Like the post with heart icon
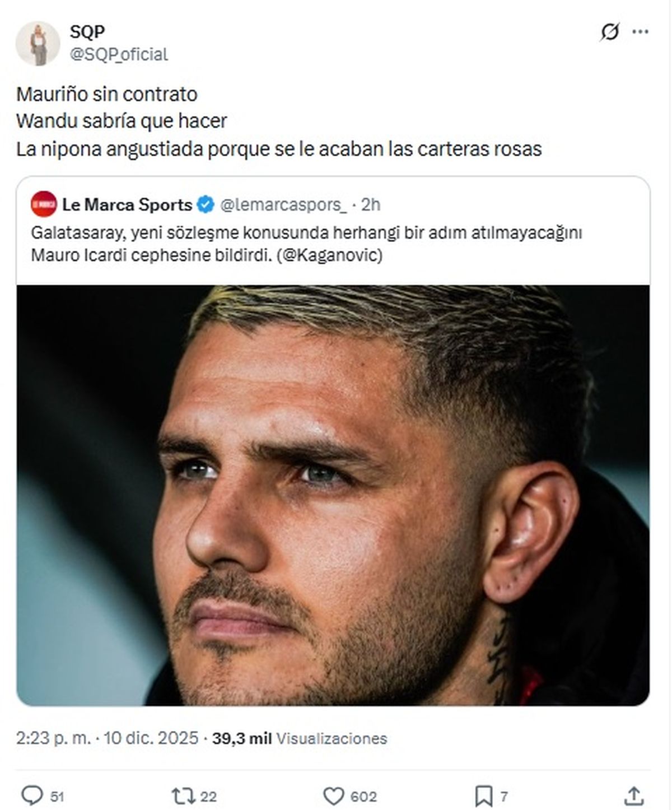 [x=334, y=796]
